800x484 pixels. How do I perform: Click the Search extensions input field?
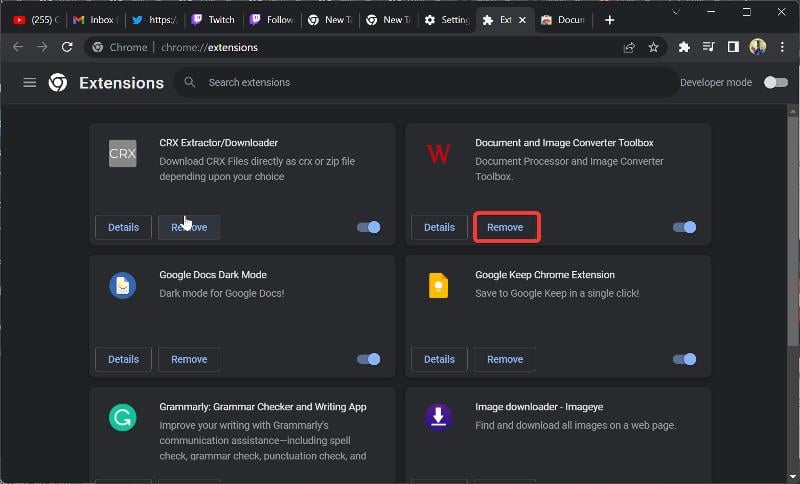pyautogui.click(x=426, y=82)
